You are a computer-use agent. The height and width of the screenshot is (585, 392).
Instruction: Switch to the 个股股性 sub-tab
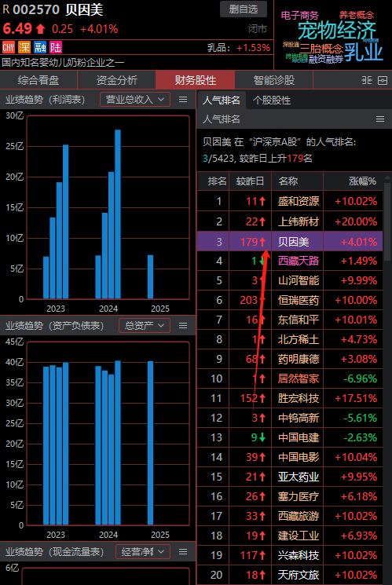(272, 100)
